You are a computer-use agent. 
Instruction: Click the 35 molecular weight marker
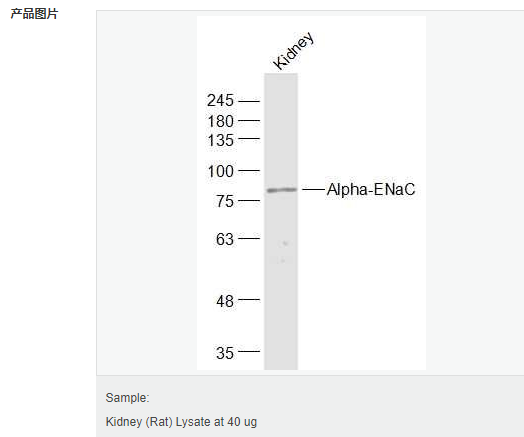pyautogui.click(x=225, y=353)
